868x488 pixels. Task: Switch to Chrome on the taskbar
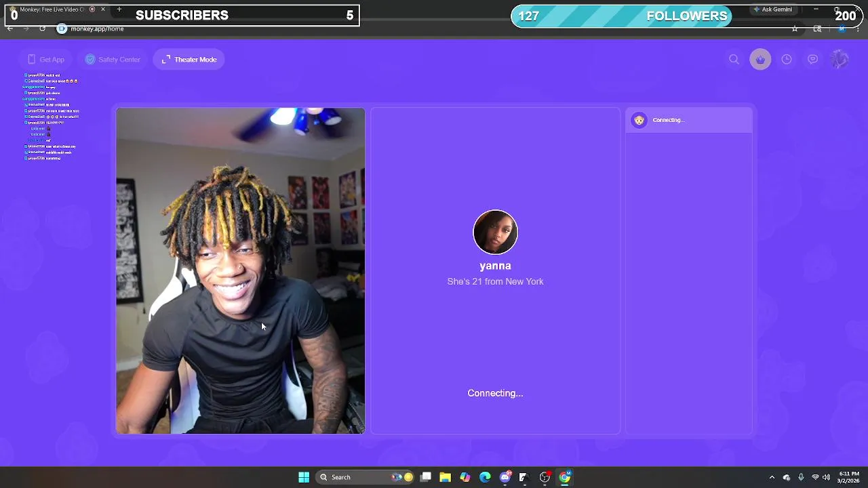(565, 477)
